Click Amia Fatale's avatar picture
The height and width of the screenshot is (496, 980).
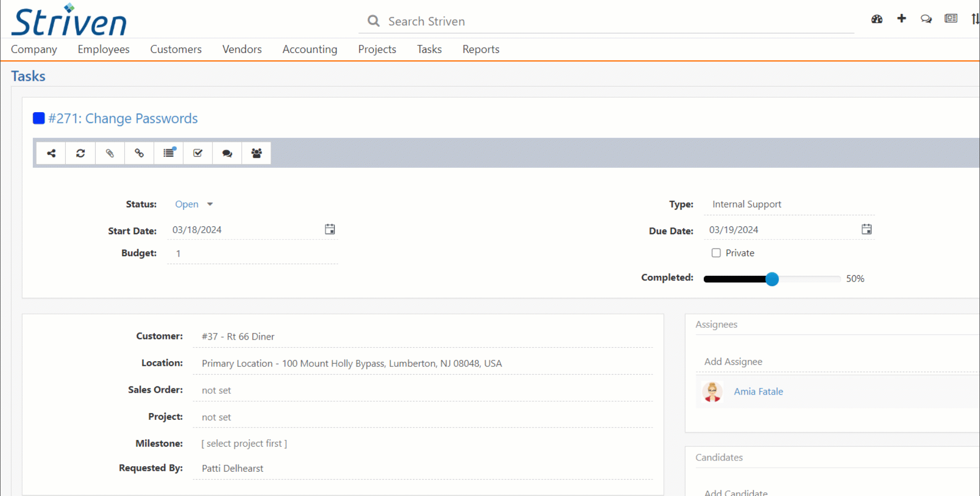712,392
